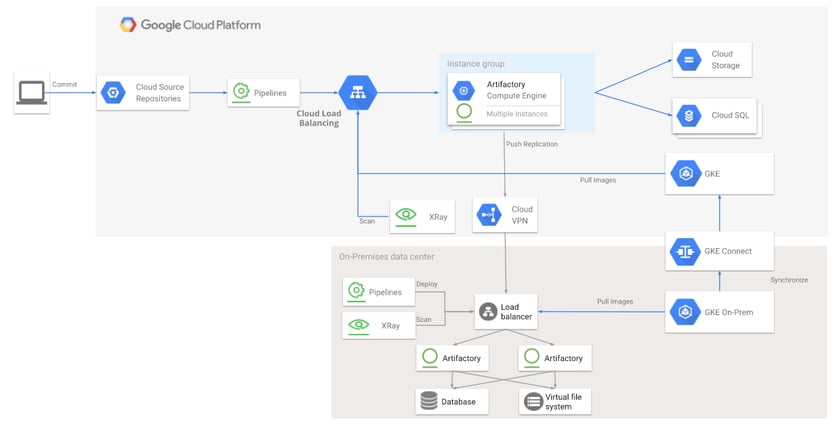The image size is (835, 426).
Task: Click the Cloud SQL hexagon icon
Action: coord(689,115)
